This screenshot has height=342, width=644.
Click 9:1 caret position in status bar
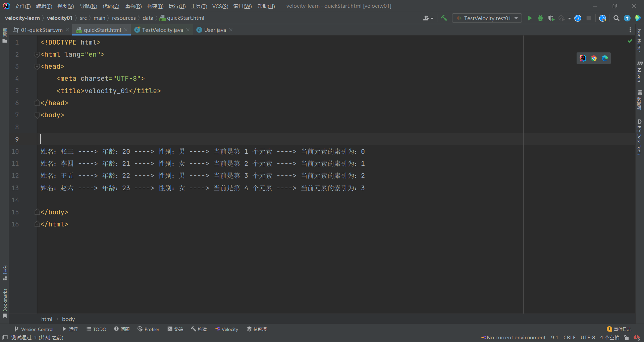(x=554, y=338)
